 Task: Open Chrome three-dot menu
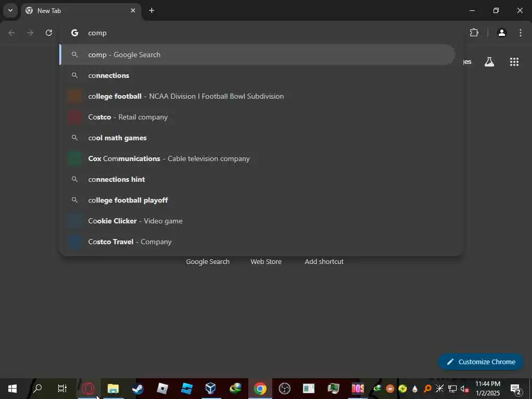[521, 33]
